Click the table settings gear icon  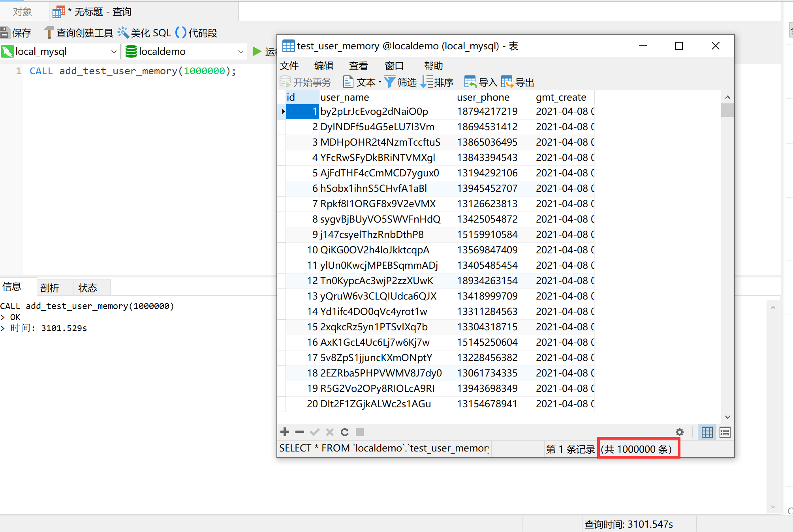(679, 433)
